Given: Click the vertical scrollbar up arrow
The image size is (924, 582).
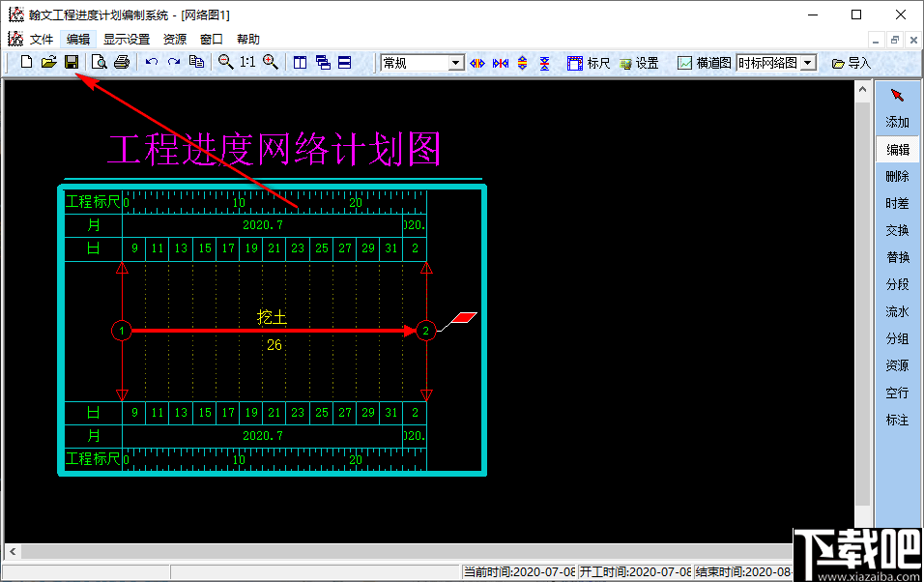Looking at the screenshot, I should coord(863,90).
